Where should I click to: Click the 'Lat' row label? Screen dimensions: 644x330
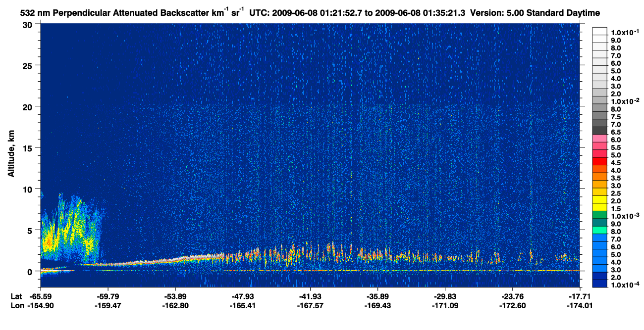[x=16, y=296]
